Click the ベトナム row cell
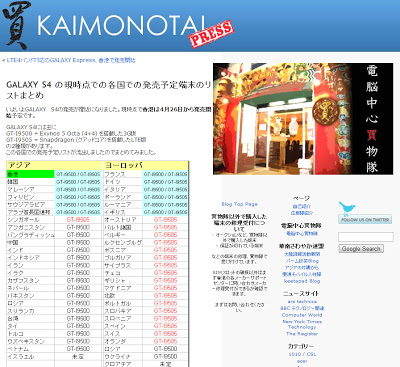 coord(30,349)
